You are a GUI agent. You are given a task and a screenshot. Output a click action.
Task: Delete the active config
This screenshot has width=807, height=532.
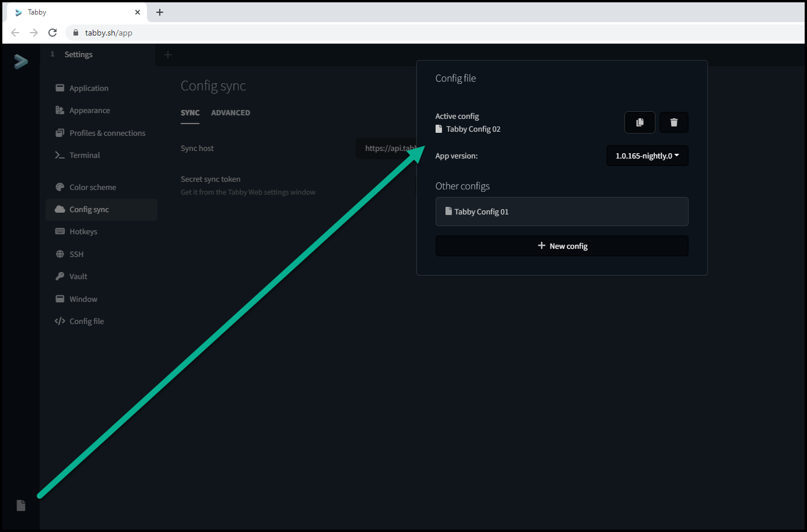coord(673,122)
